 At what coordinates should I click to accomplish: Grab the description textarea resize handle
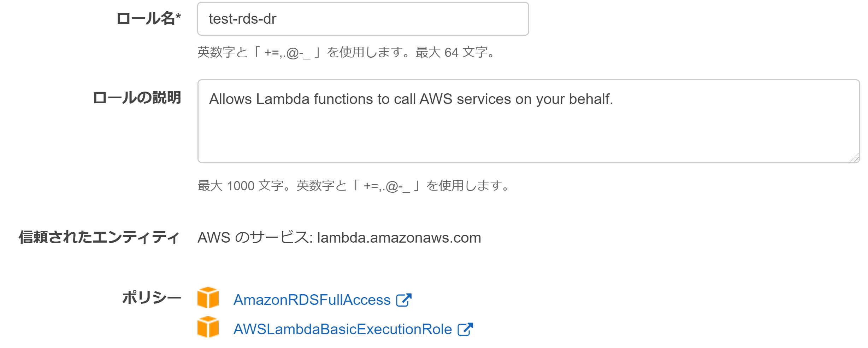coord(854,157)
